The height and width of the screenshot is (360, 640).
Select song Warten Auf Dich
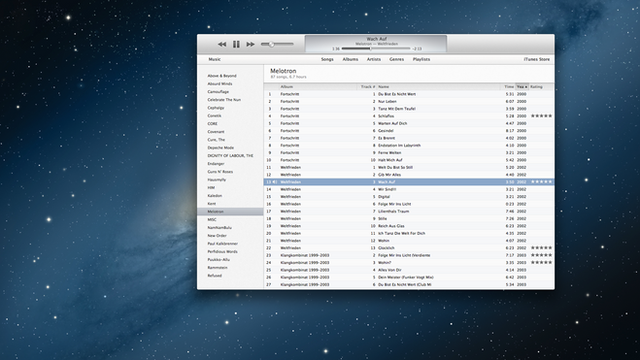point(393,123)
